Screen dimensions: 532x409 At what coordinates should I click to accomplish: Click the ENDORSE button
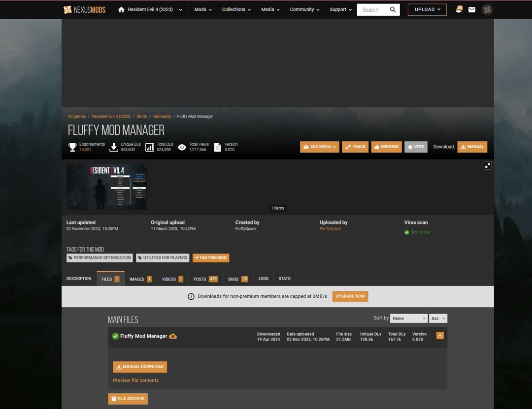[x=387, y=147]
